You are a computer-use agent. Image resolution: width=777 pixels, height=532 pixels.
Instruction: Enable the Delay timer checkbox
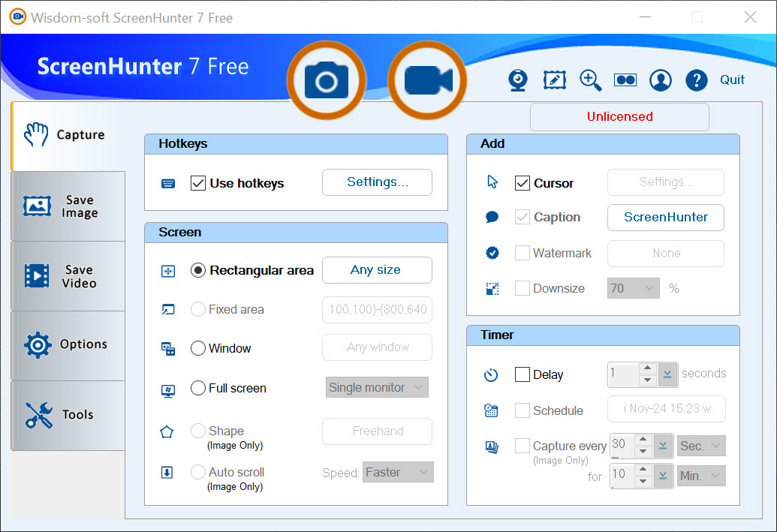(x=523, y=374)
